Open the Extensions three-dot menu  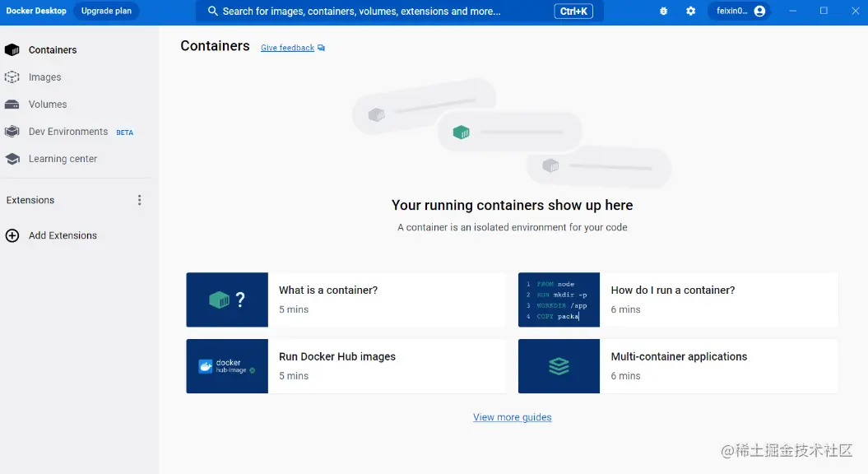tap(140, 200)
